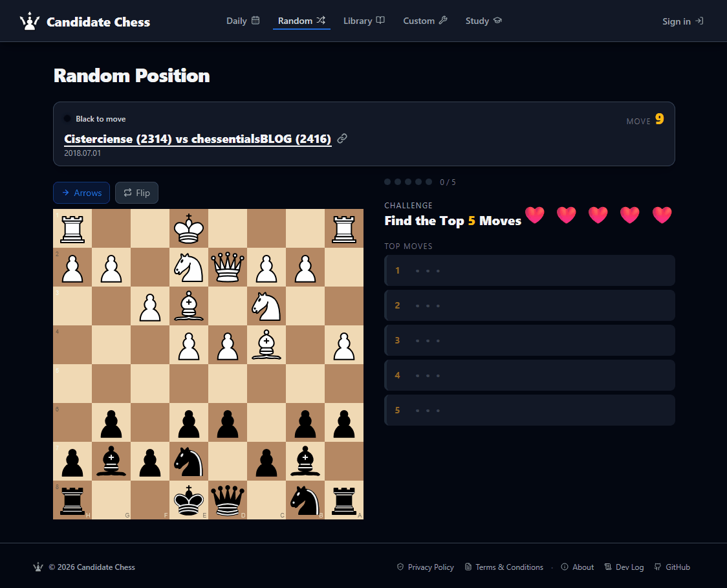
Task: Select the white rook on h1
Action: coord(73,228)
